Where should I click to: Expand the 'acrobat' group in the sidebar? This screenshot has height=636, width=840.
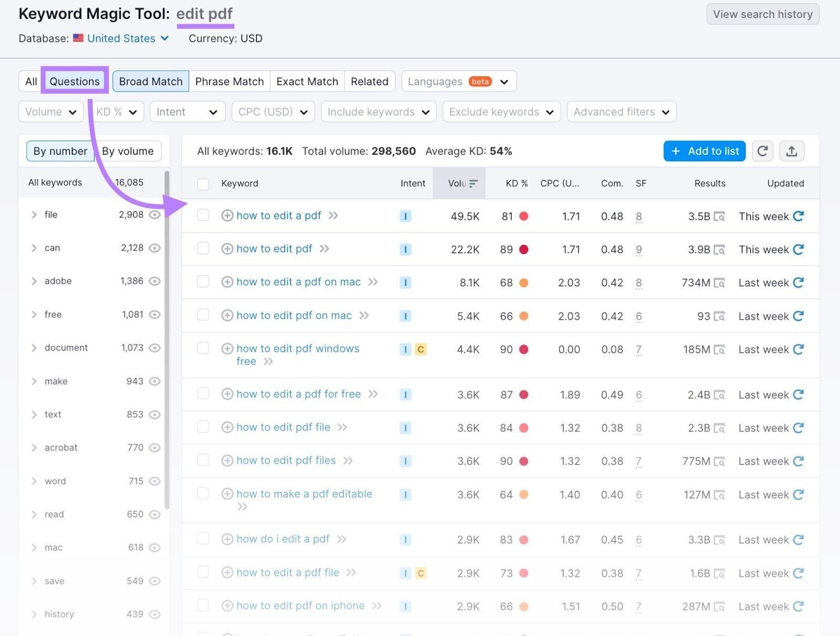pyautogui.click(x=34, y=447)
